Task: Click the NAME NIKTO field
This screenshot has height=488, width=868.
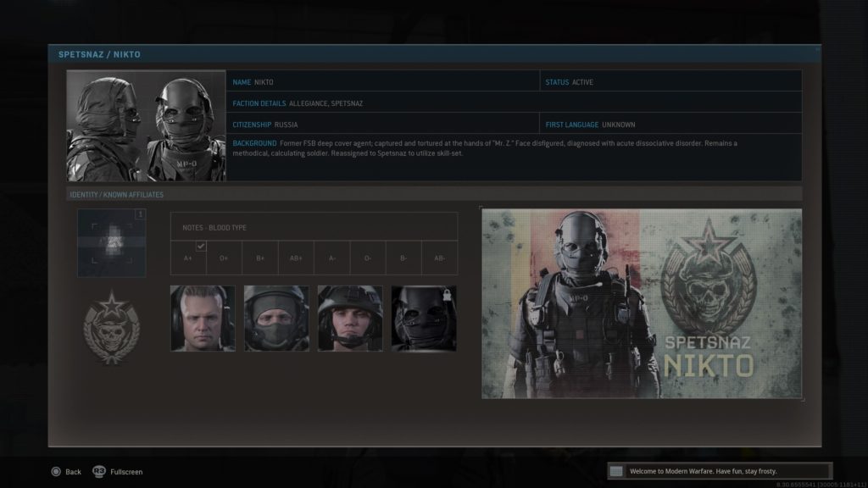Action: (382, 80)
